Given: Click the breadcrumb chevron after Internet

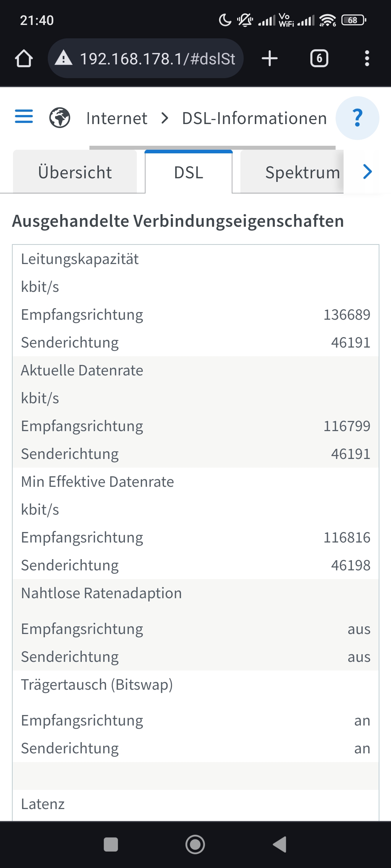Looking at the screenshot, I should pyautogui.click(x=165, y=118).
